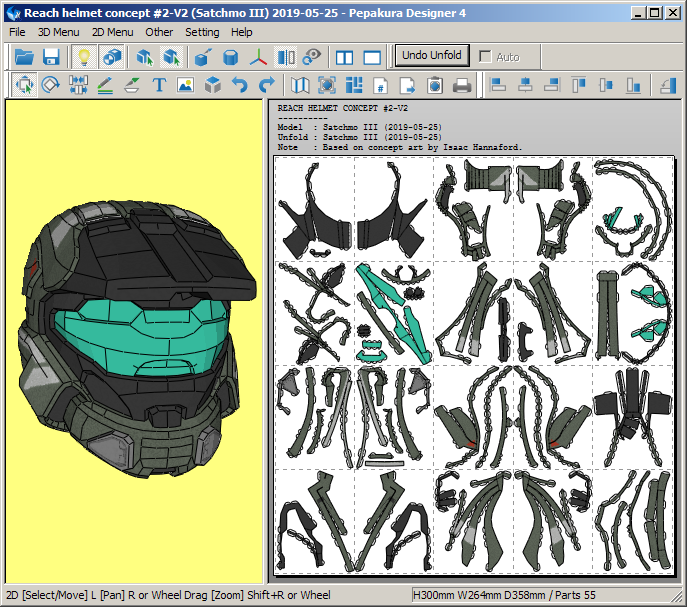687x607 pixels.
Task: Click the Pepakura app icon in the title bar
Action: click(14, 13)
